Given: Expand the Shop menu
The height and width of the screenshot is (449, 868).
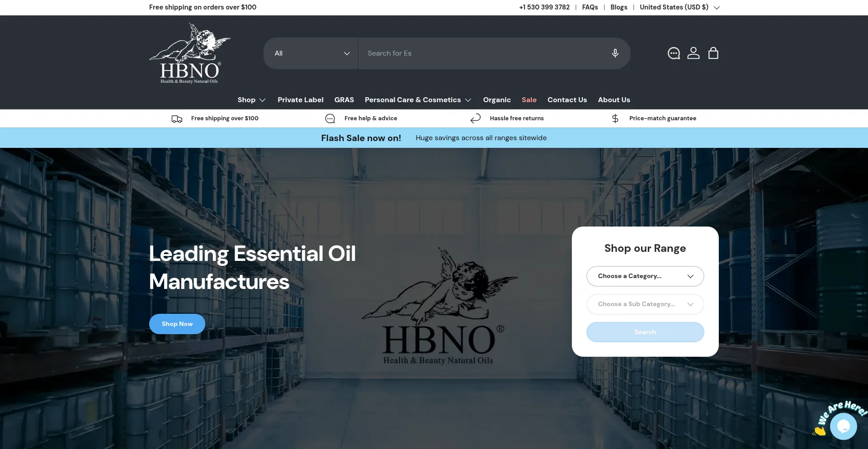Looking at the screenshot, I should 251,100.
